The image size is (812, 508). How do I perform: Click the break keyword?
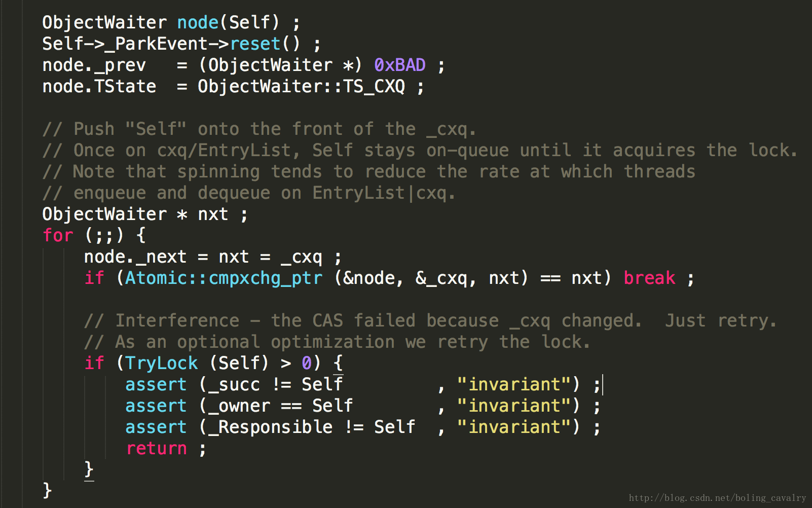click(x=649, y=278)
